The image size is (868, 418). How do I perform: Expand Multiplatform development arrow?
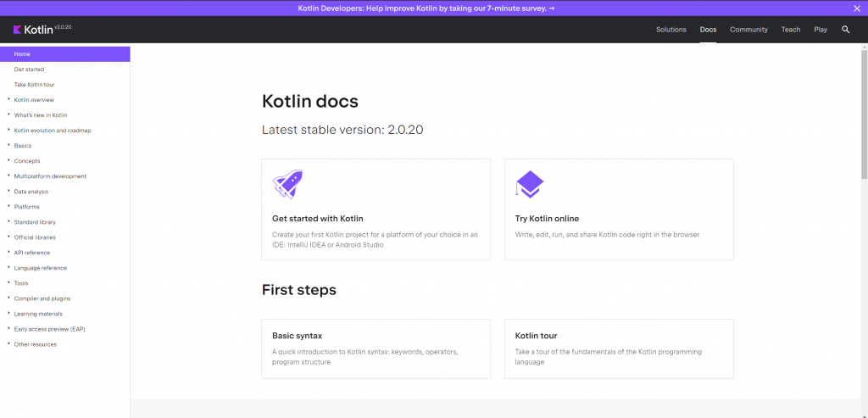point(8,176)
